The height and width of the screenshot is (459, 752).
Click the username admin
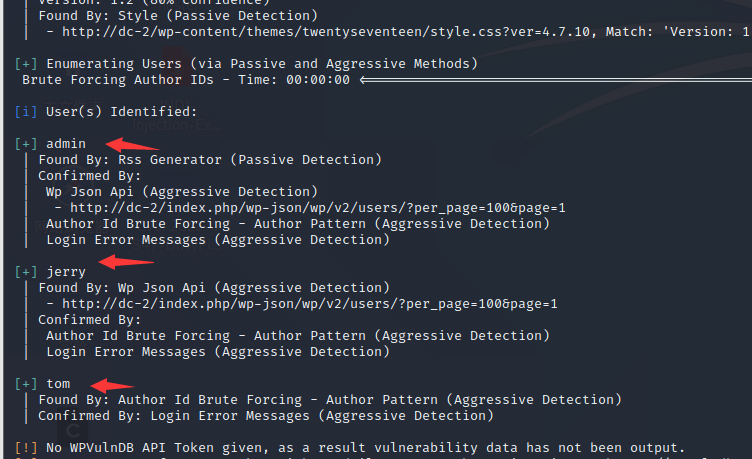tap(66, 144)
